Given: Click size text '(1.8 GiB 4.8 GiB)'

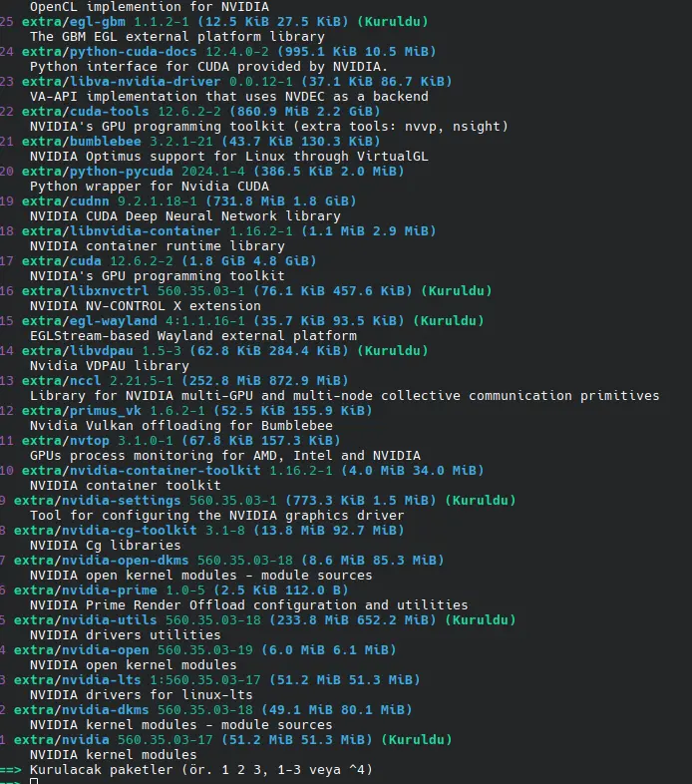Looking at the screenshot, I should pyautogui.click(x=249, y=261).
